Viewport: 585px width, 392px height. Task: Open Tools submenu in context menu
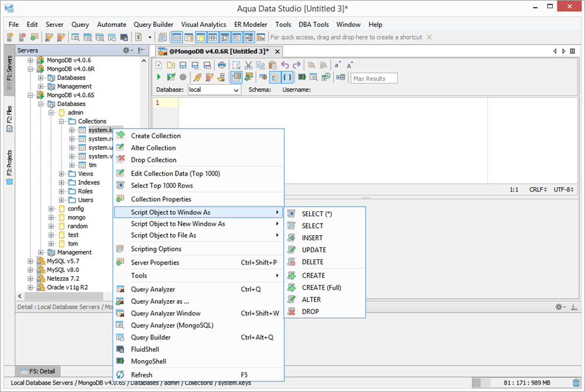coord(199,276)
